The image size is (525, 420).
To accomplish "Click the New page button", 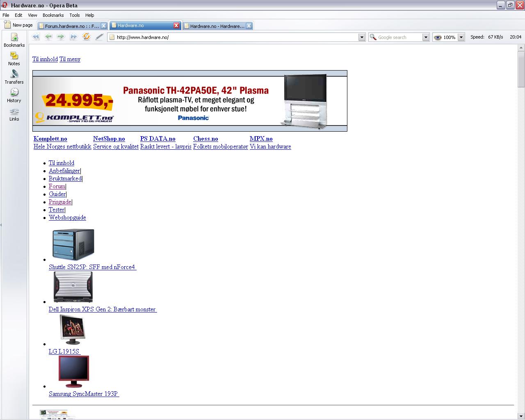I will (x=18, y=25).
